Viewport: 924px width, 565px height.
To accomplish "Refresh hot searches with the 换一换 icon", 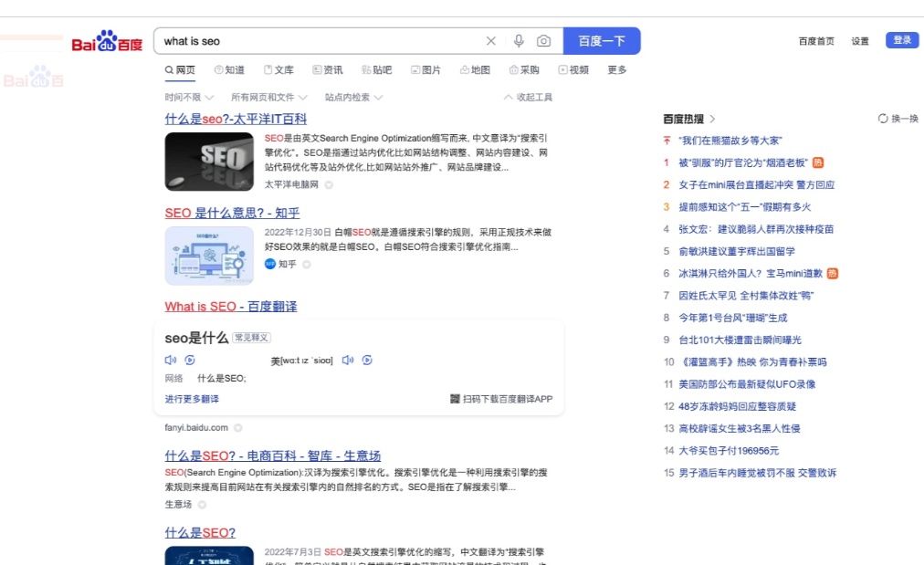I will point(881,118).
